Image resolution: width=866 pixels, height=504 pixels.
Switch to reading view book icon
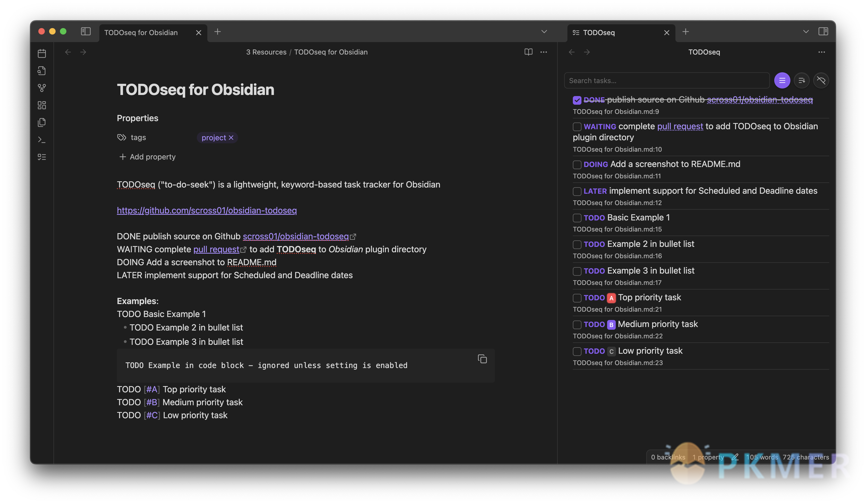[x=528, y=52]
